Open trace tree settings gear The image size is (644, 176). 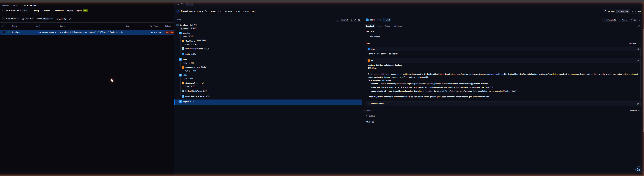(351, 20)
